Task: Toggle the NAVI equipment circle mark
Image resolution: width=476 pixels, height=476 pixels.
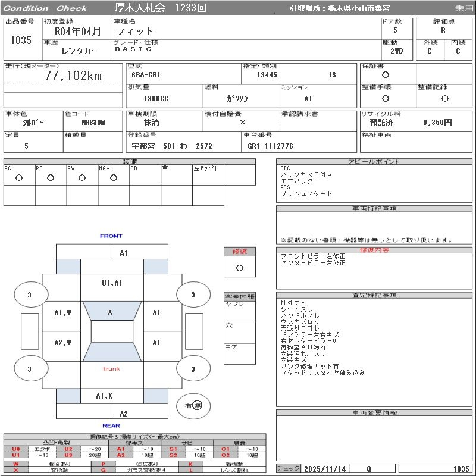Action: [113, 177]
